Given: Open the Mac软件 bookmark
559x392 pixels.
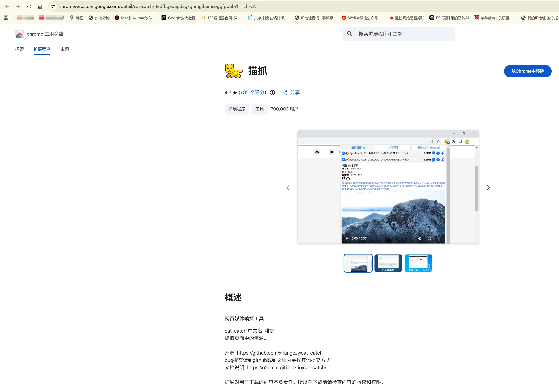Looking at the screenshot, I should [135, 18].
